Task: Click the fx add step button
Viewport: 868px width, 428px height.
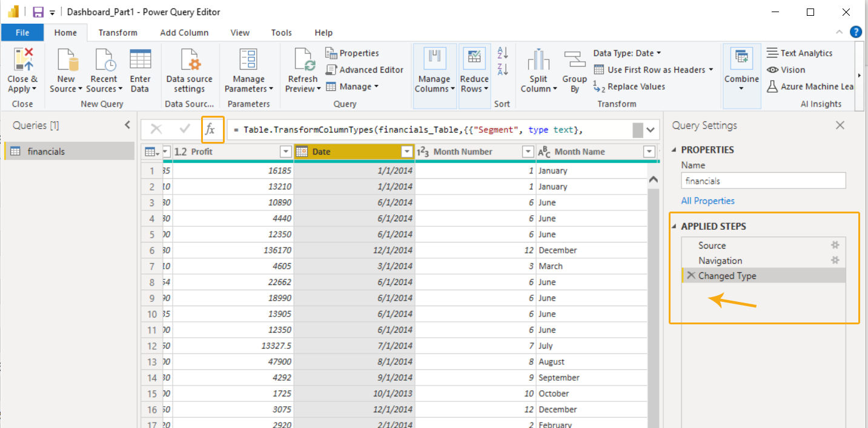Action: click(210, 129)
